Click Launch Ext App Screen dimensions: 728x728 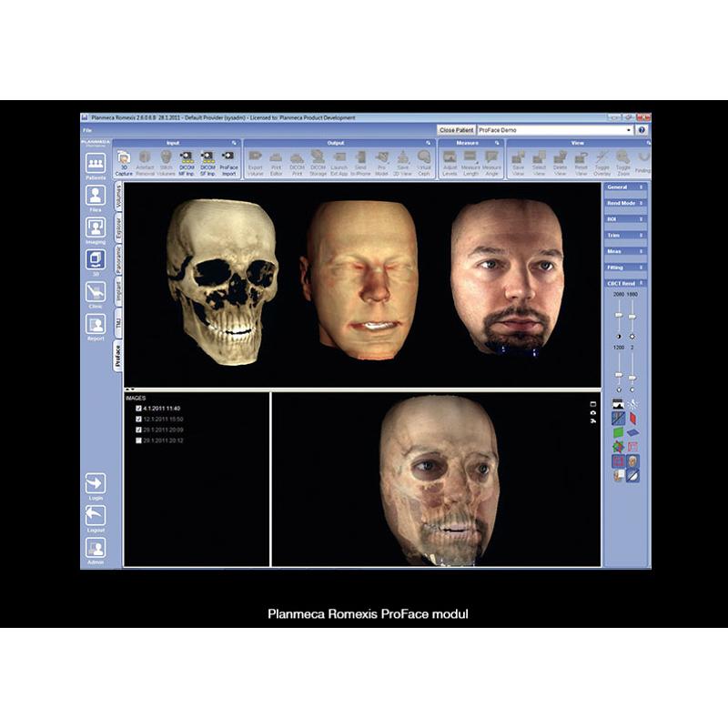pyautogui.click(x=339, y=163)
